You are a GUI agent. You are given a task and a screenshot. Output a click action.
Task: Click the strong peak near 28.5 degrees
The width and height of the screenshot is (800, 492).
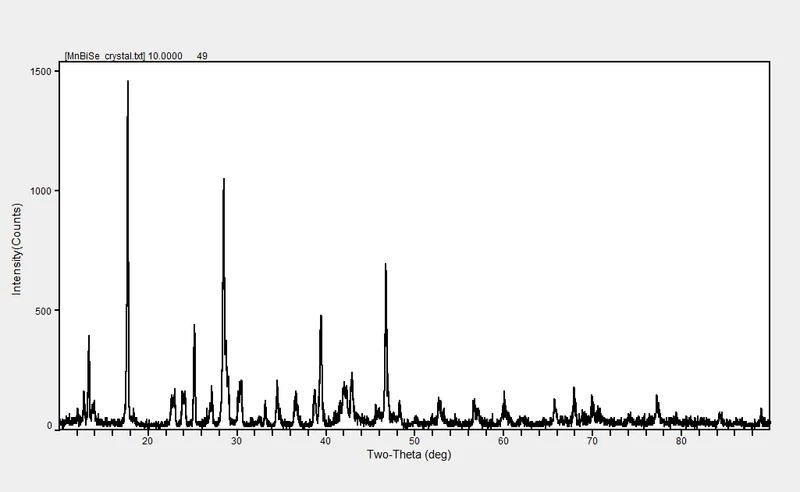tap(223, 301)
